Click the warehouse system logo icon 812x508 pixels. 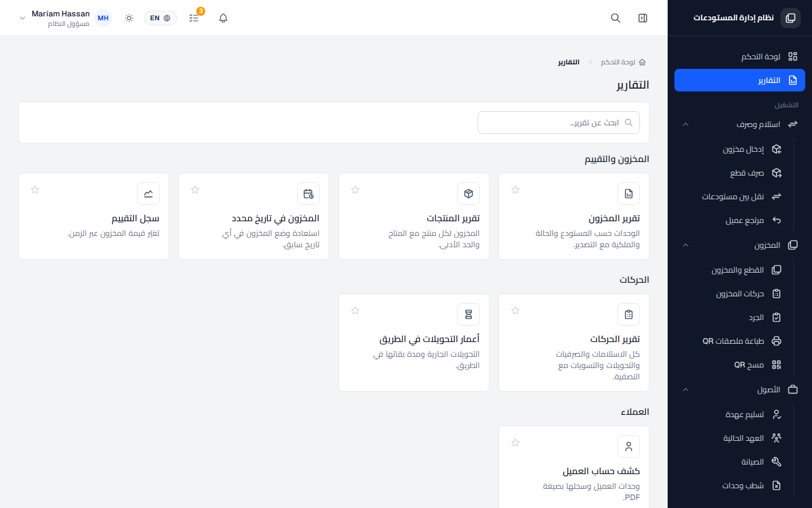(791, 18)
